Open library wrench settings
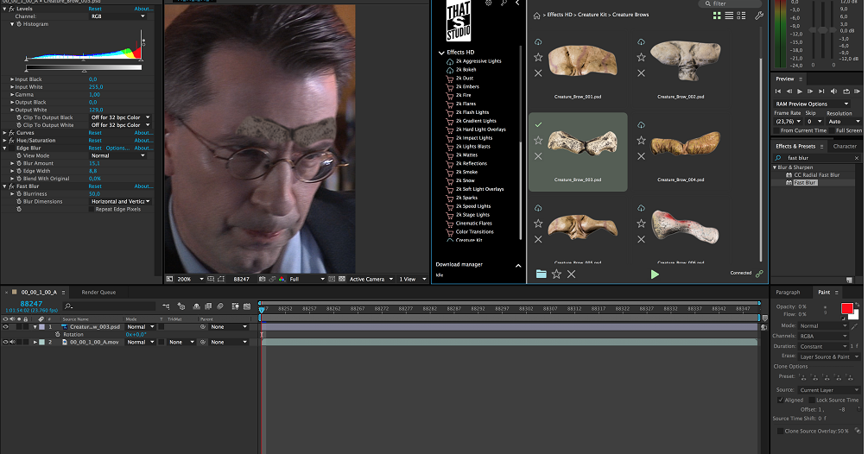 pyautogui.click(x=759, y=16)
